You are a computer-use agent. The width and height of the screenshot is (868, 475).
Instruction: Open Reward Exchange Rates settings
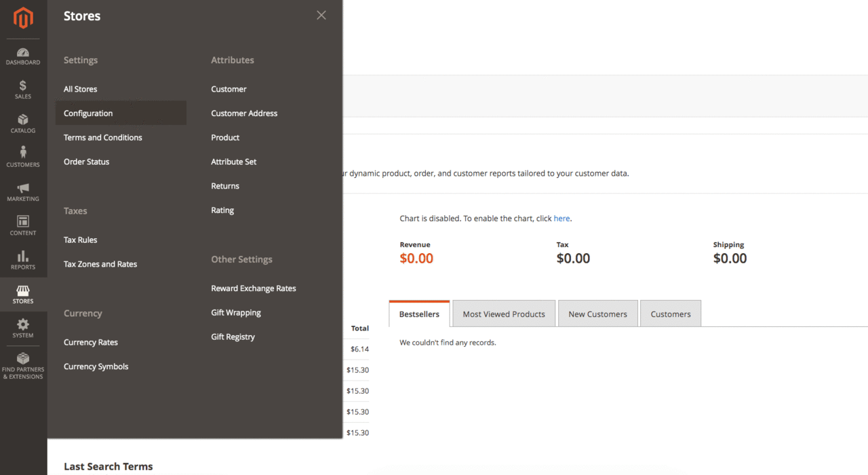[x=253, y=288]
